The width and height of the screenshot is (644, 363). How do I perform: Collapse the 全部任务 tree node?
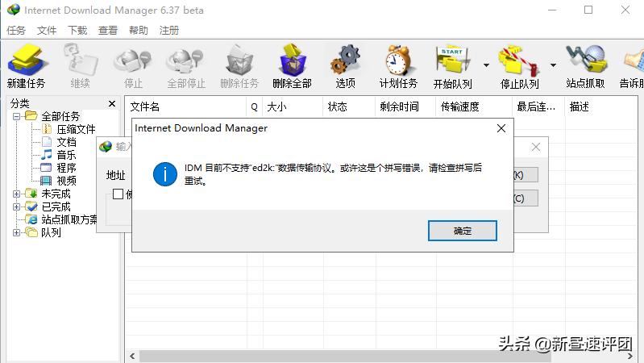pyautogui.click(x=16, y=116)
